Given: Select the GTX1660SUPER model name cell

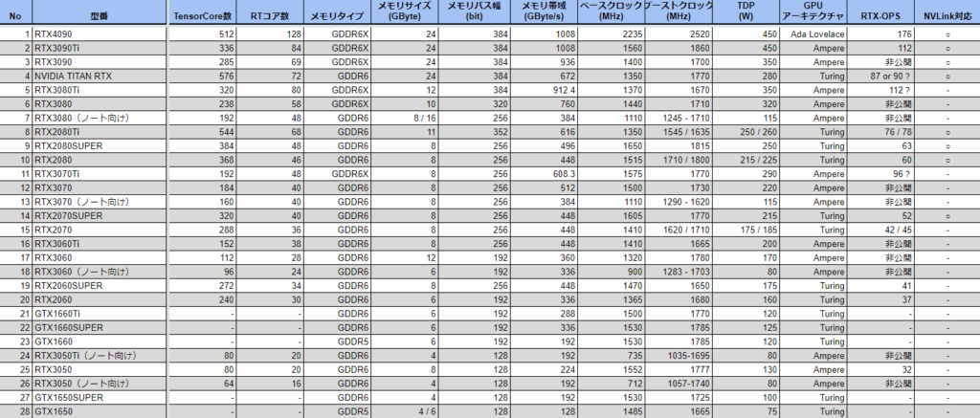Looking at the screenshot, I should click(x=100, y=327).
